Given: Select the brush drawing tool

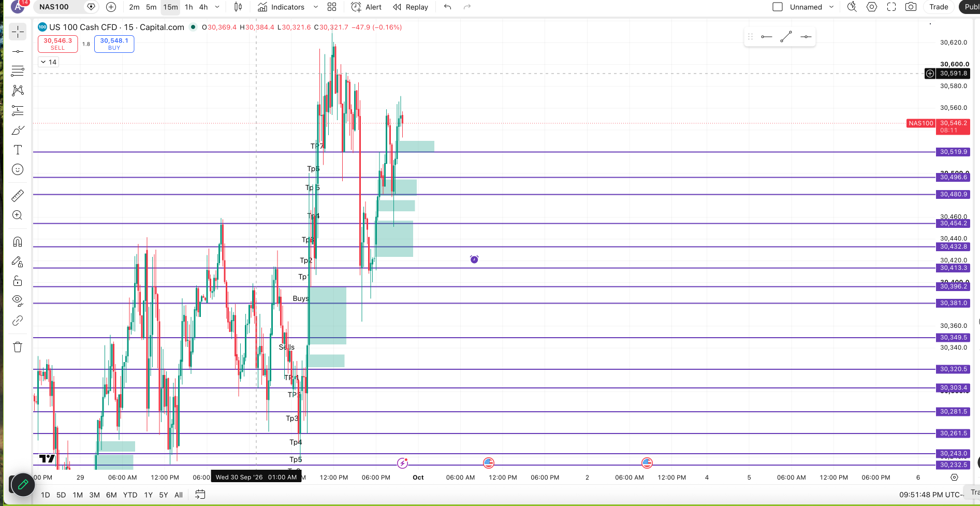Looking at the screenshot, I should (18, 130).
